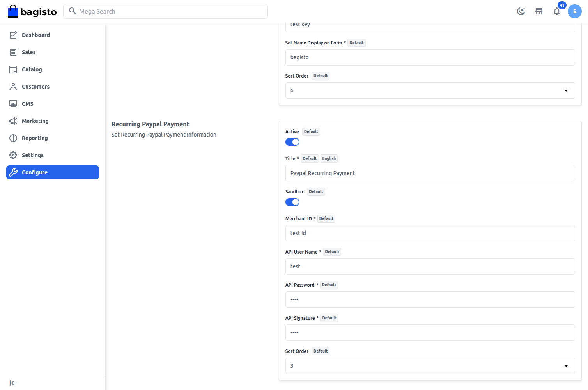Viewport: 588px width, 390px height.
Task: Select the CMS icon in the sidebar
Action: pos(13,103)
